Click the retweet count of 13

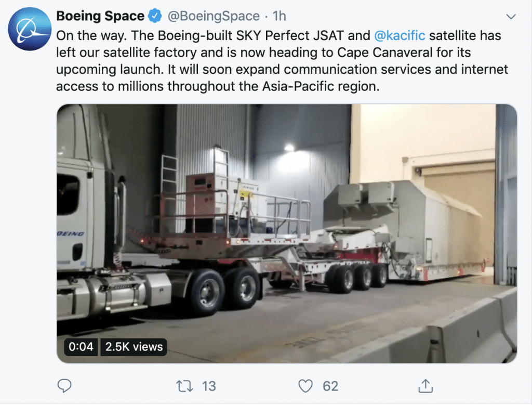coord(209,386)
